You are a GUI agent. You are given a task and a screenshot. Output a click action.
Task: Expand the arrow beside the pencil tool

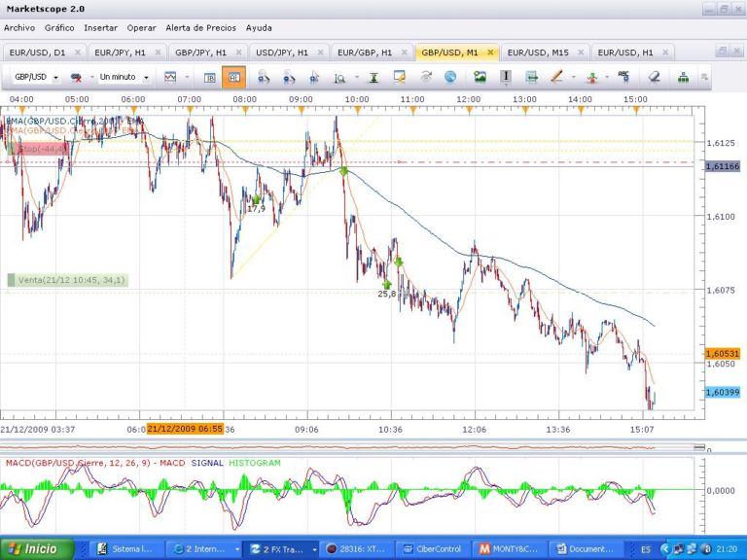(x=574, y=77)
